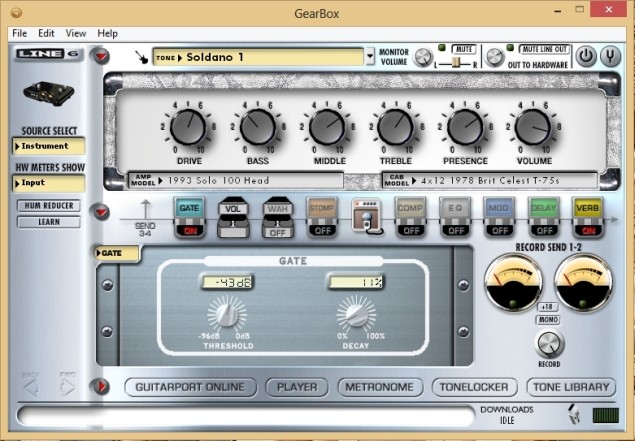
Task: Click the right record send VU meter
Action: [x=584, y=282]
